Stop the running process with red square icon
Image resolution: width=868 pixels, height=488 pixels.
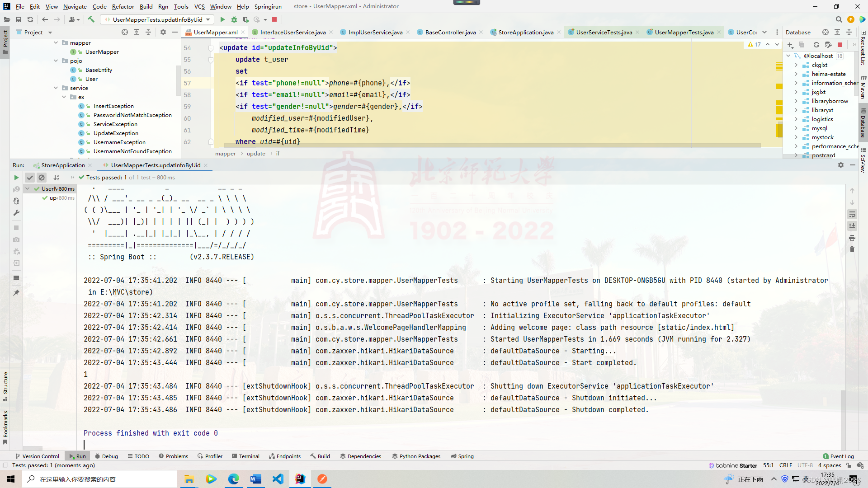click(x=274, y=19)
